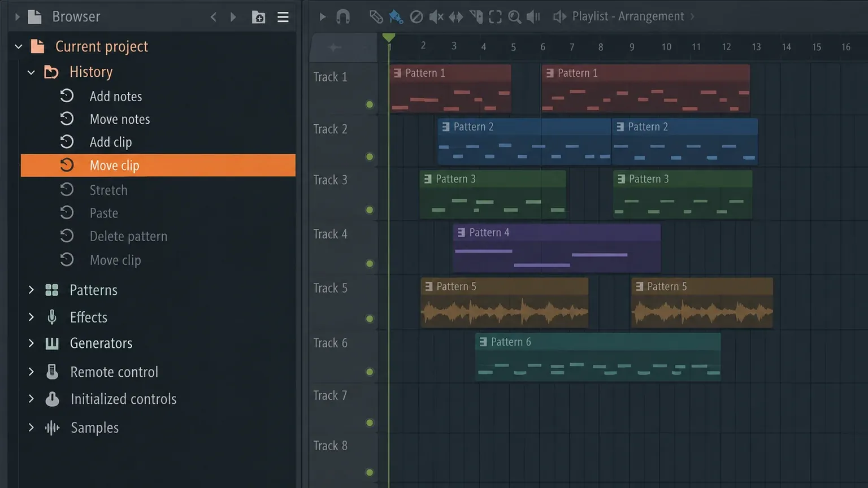Select the Draw pencil tool
The image size is (868, 488).
tap(376, 17)
